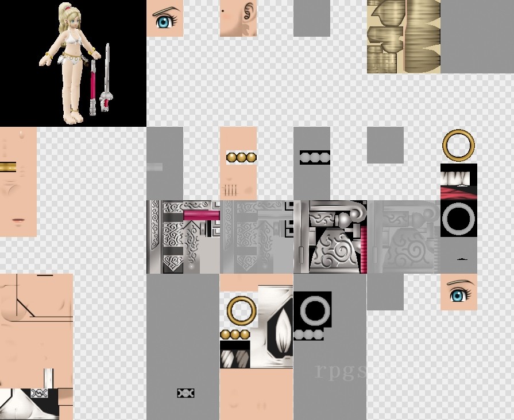Click the gray ring below the mouth texture

coord(458,219)
